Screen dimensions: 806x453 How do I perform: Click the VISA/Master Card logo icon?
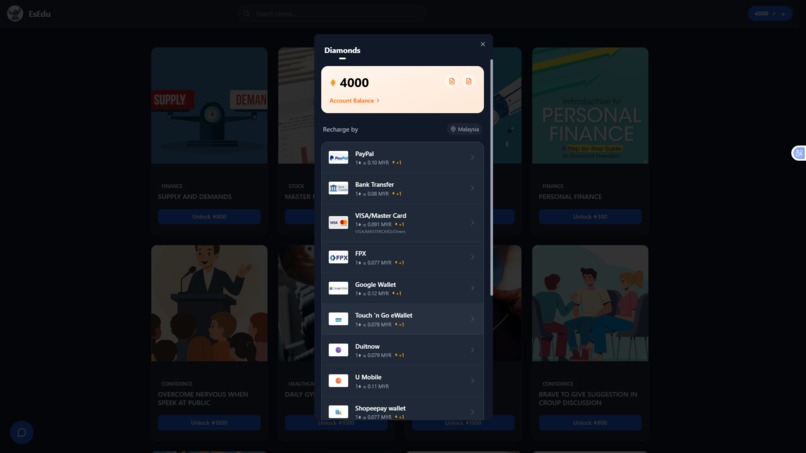[338, 222]
